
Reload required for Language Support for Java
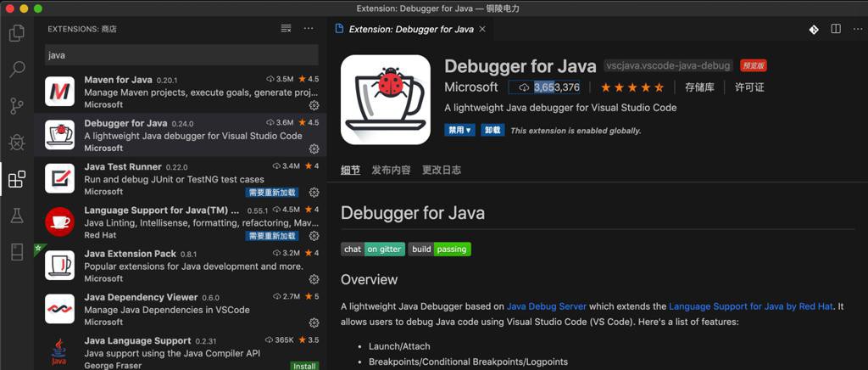[272, 236]
